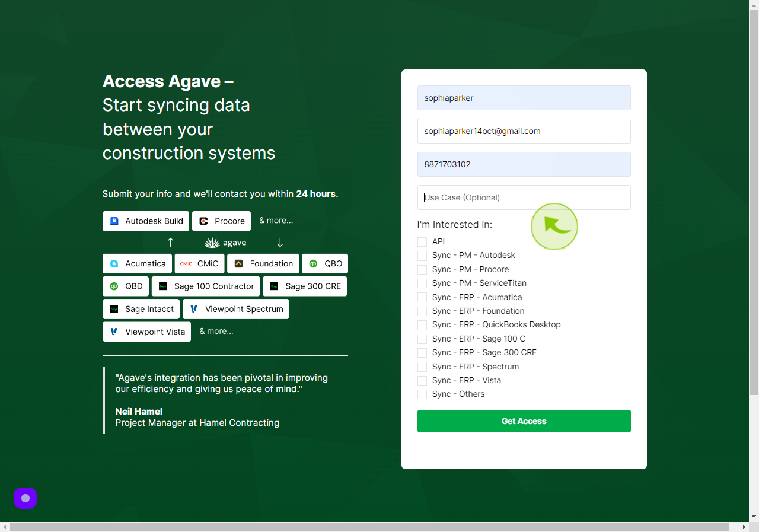The image size is (759, 532).
Task: Click the Viewpoint Vista badge
Action: click(x=146, y=332)
